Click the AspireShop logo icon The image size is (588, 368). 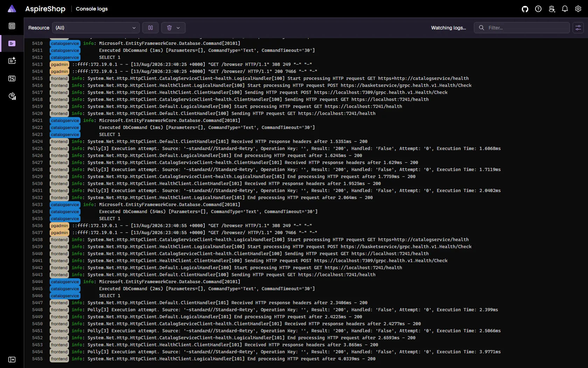[x=12, y=9]
